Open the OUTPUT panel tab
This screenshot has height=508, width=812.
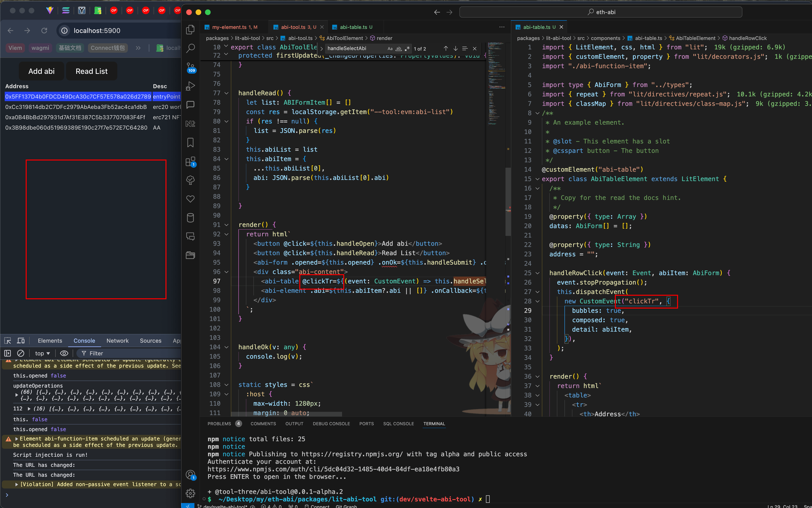(294, 424)
